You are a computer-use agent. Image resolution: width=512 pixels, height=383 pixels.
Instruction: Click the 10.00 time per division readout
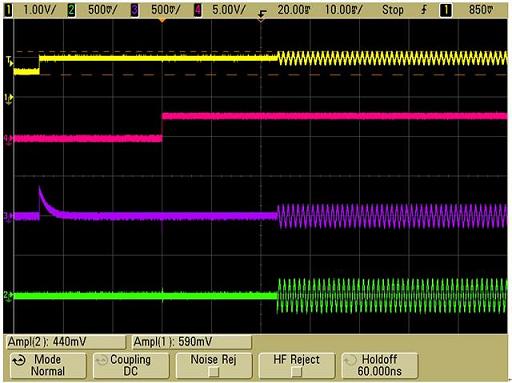coord(344,10)
